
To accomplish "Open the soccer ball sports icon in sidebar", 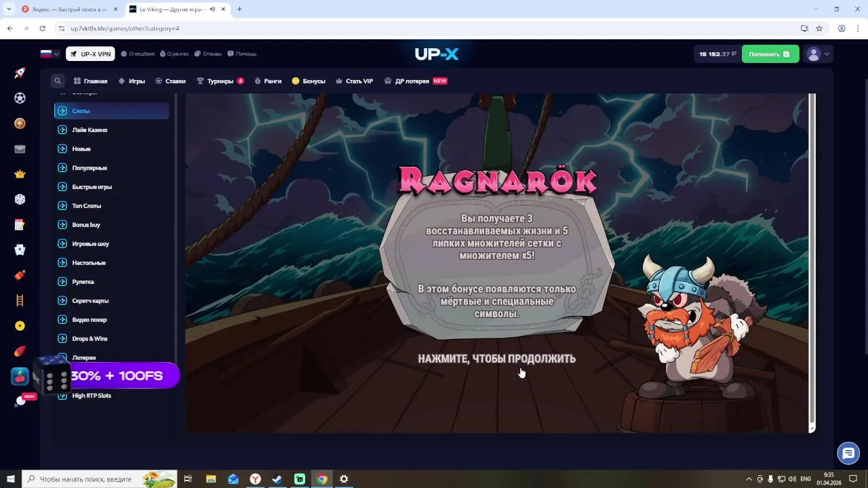I will click(20, 98).
